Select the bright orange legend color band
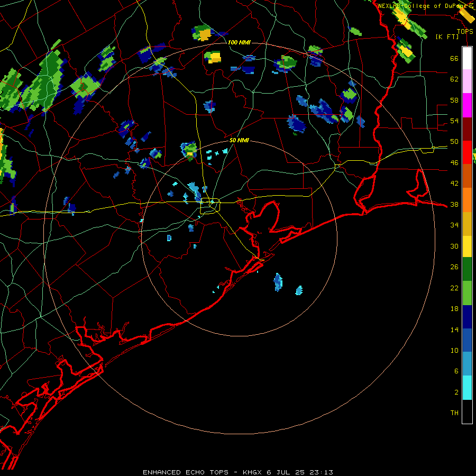The width and height of the screenshot is (476, 476). tap(467, 200)
